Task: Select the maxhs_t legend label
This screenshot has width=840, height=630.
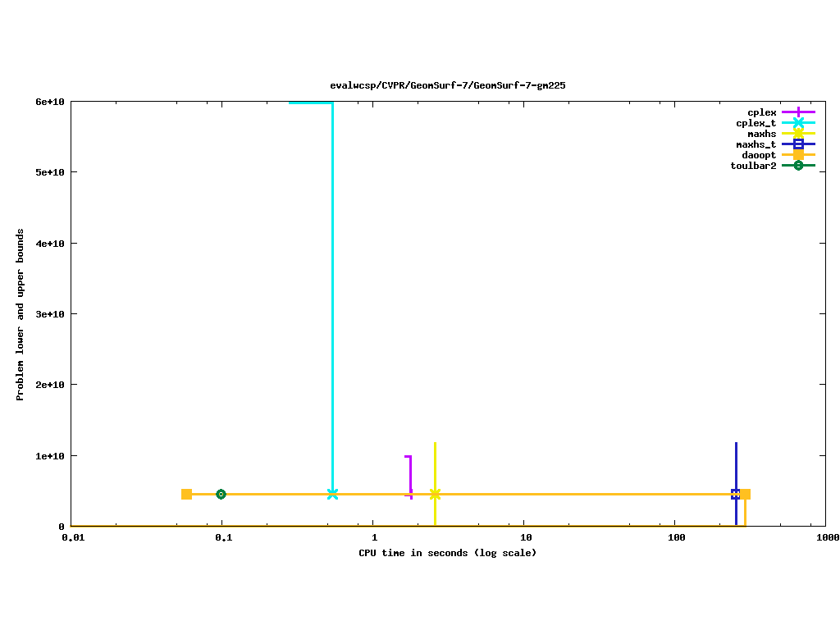Action: coord(756,144)
